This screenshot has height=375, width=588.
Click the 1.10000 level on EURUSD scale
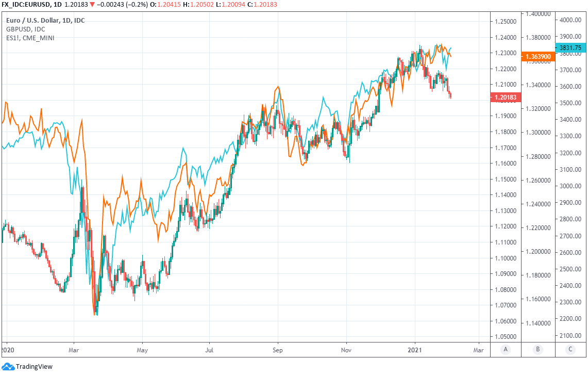506,258
